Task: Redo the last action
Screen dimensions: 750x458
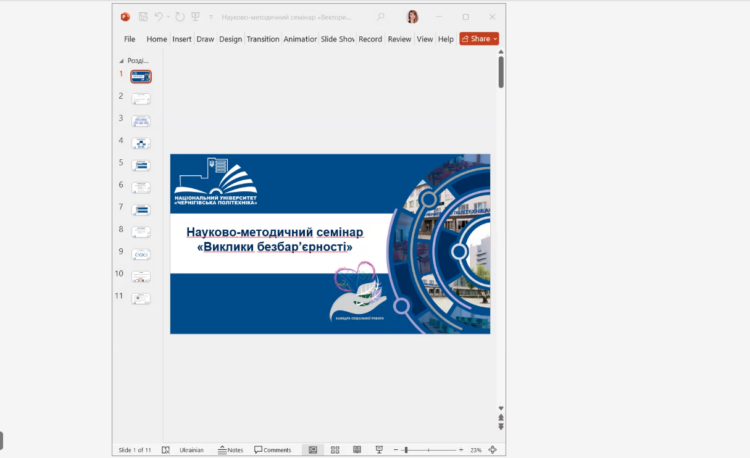Action: [179, 17]
